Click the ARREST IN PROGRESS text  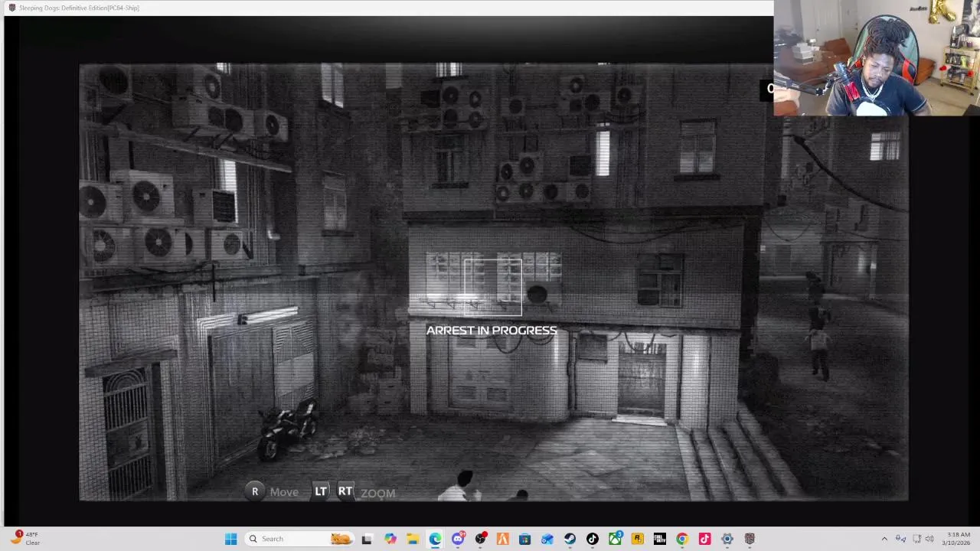coord(492,331)
